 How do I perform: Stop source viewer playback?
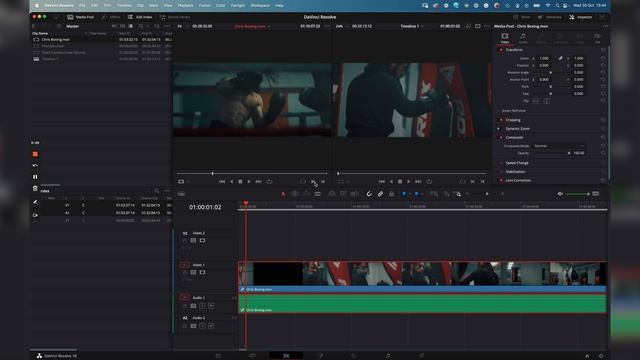[240, 182]
